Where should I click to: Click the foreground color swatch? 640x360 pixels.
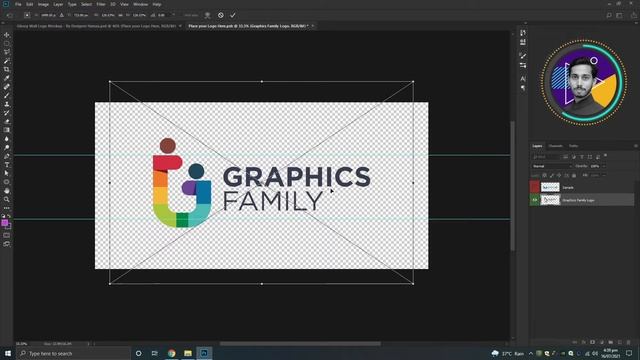click(x=4, y=222)
